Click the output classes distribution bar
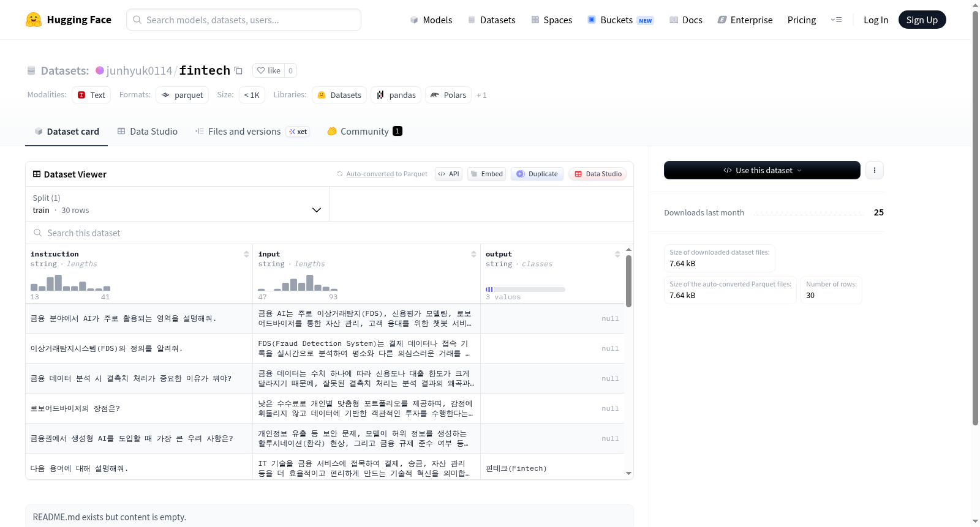 tap(525, 290)
